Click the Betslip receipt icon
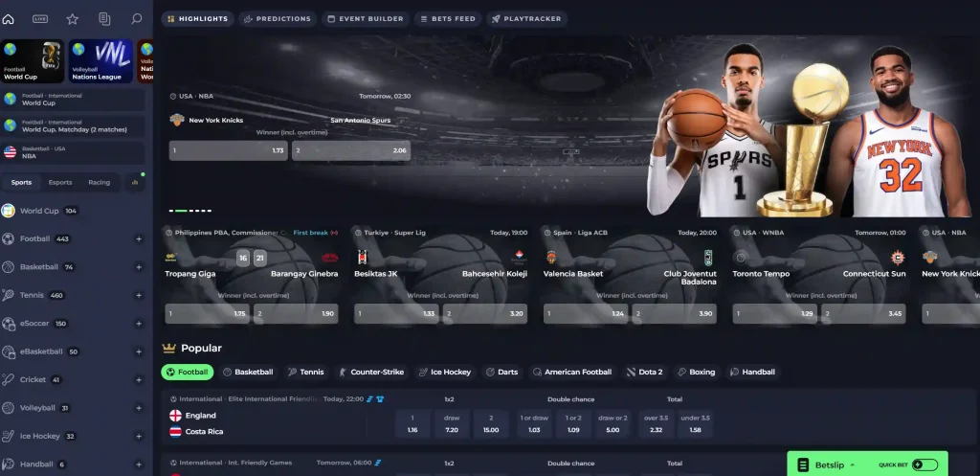The image size is (980, 476). 803,465
